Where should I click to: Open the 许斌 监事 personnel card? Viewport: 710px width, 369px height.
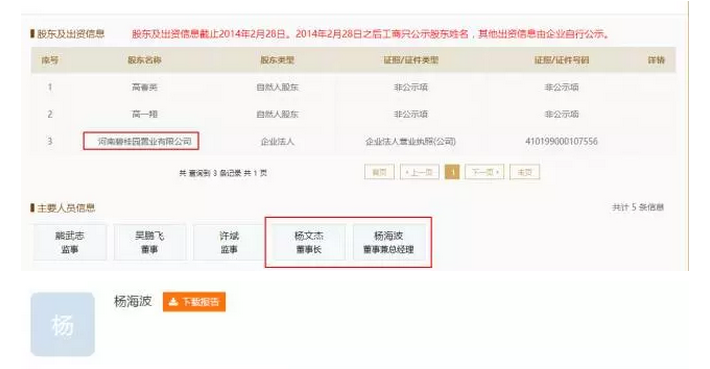[x=229, y=242]
